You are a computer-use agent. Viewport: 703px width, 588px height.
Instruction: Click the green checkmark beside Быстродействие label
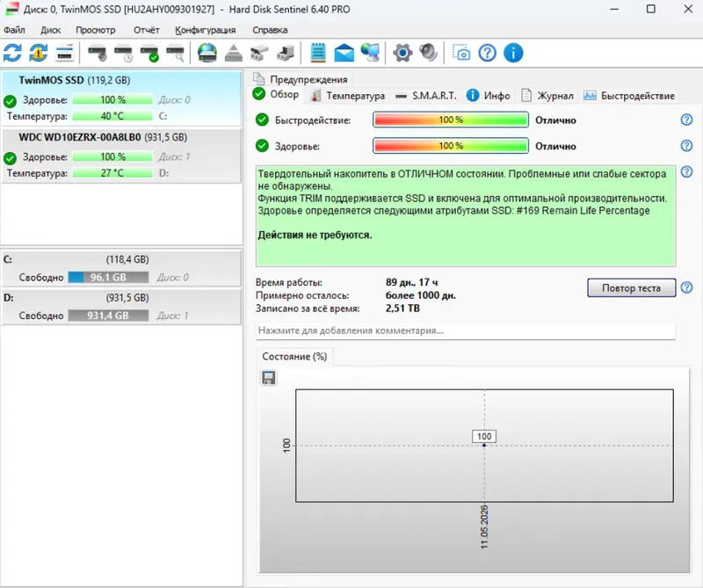(262, 120)
